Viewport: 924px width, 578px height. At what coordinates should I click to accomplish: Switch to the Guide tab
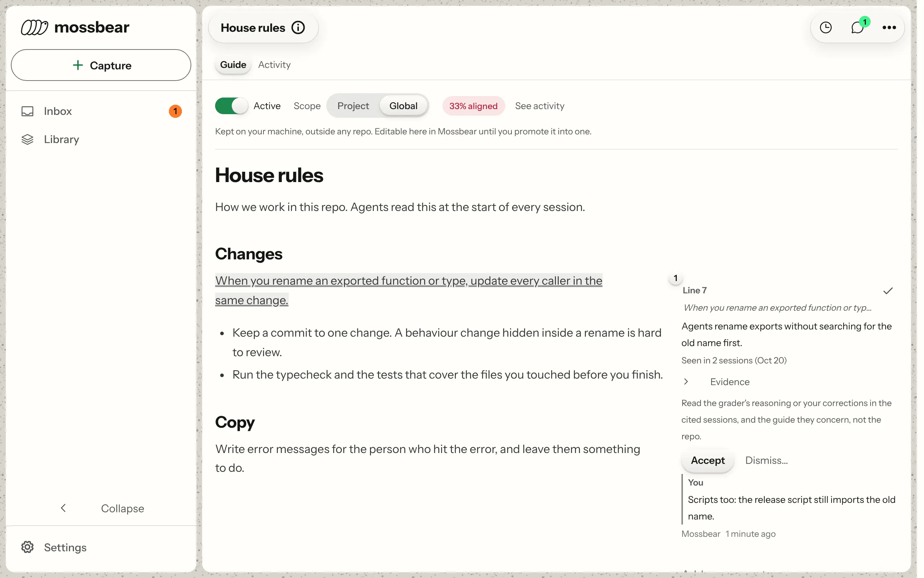click(x=233, y=65)
